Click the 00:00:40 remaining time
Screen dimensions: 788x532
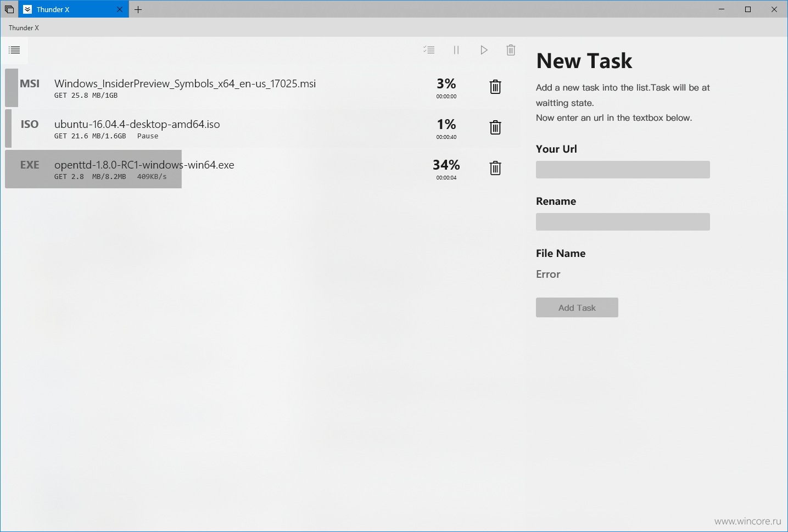point(446,137)
